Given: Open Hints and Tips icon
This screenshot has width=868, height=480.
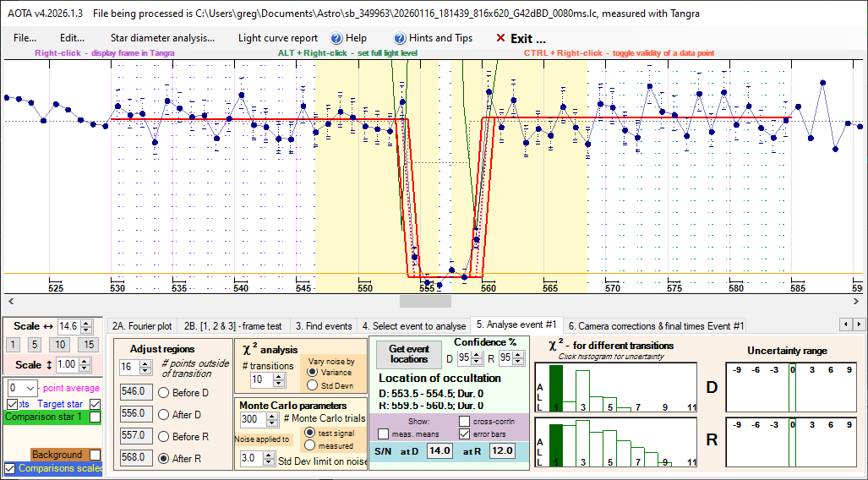Looking at the screenshot, I should click(400, 38).
